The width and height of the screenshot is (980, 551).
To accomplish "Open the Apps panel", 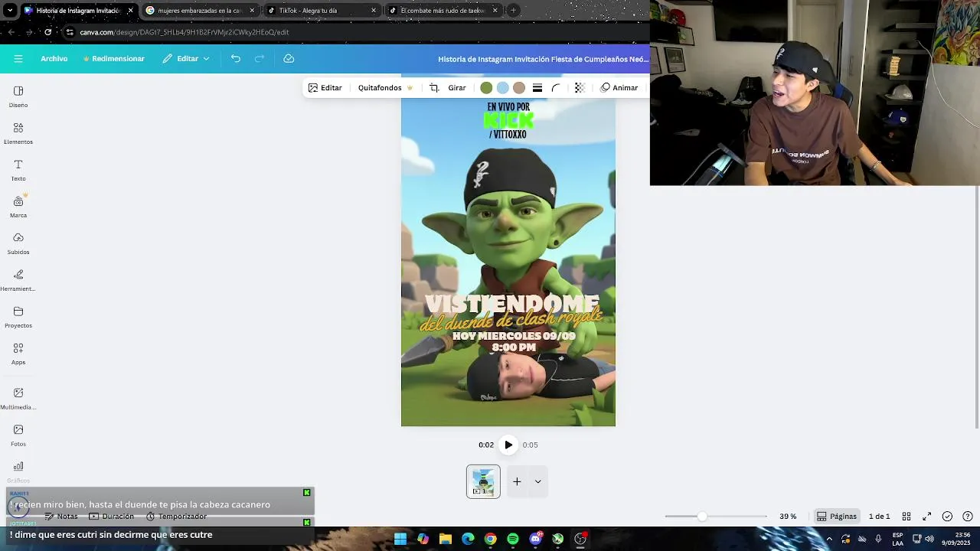I will pos(18,354).
